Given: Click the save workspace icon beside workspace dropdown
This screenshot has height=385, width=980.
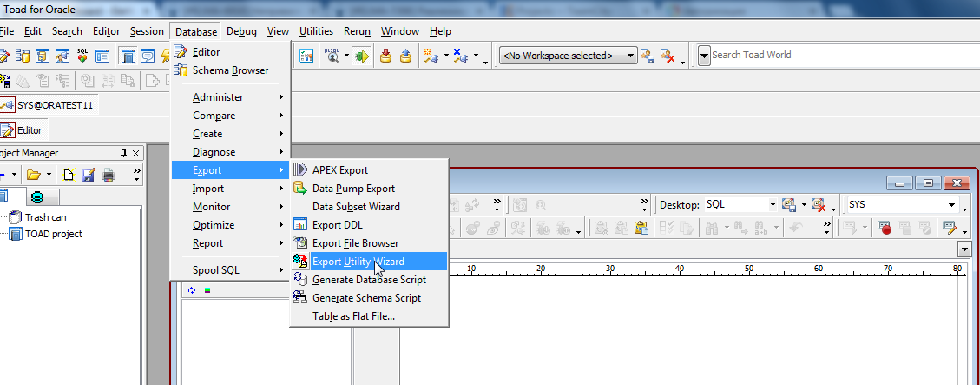Looking at the screenshot, I should coord(648,56).
